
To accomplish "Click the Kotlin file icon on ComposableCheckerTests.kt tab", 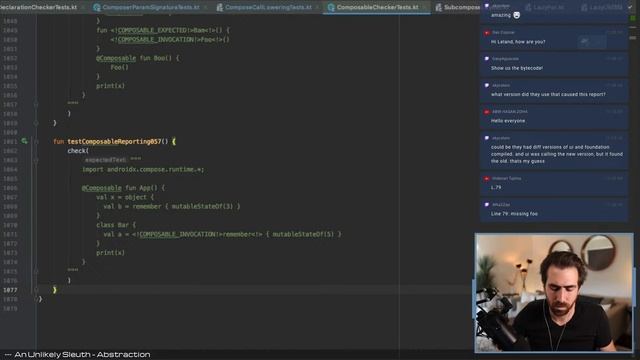I will point(331,7).
